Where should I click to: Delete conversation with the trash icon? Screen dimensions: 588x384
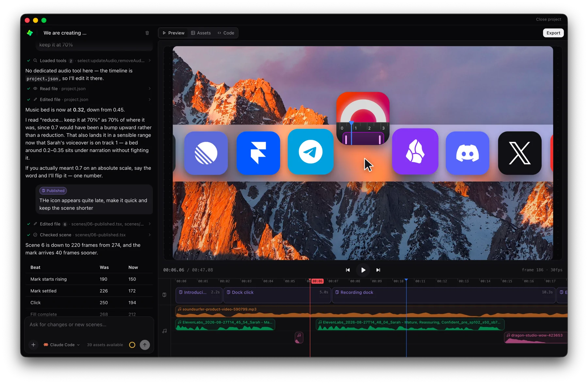pos(147,33)
